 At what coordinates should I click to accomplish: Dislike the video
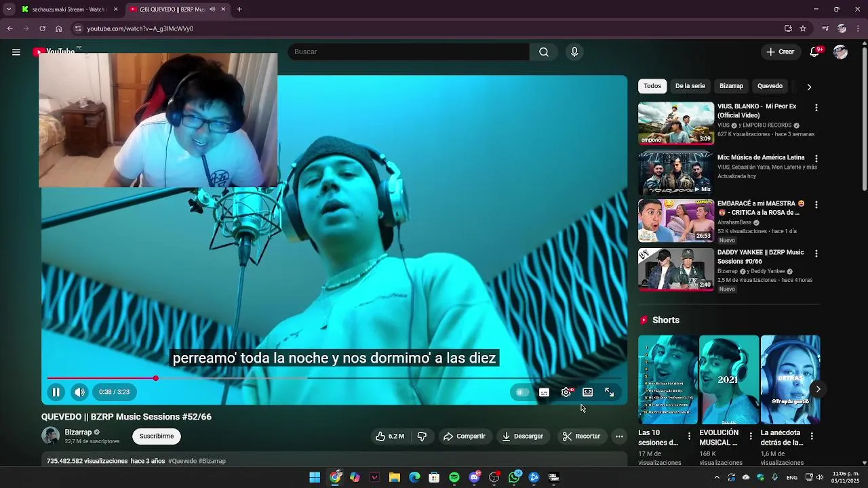(x=422, y=436)
